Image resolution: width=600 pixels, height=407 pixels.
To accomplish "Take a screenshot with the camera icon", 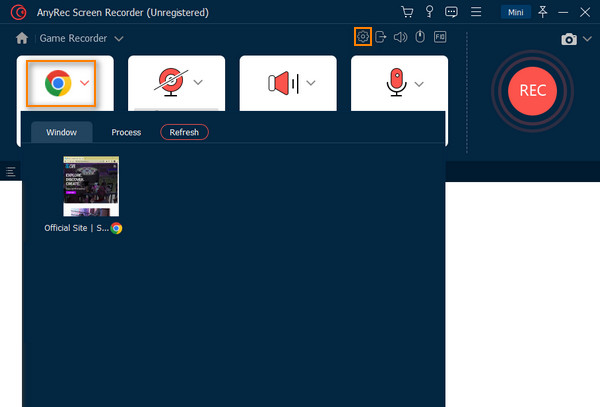I will (x=569, y=39).
